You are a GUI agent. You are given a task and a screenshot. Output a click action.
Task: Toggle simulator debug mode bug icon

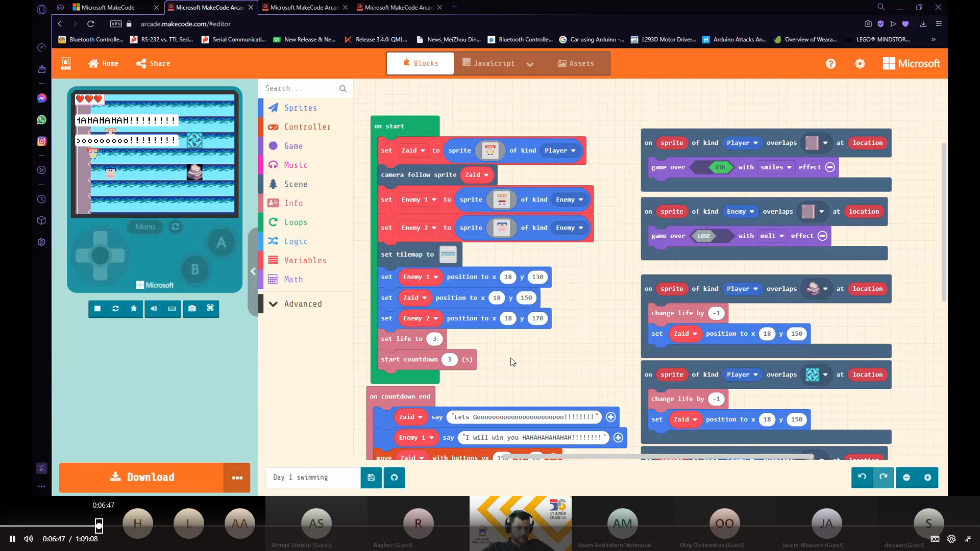pyautogui.click(x=134, y=309)
